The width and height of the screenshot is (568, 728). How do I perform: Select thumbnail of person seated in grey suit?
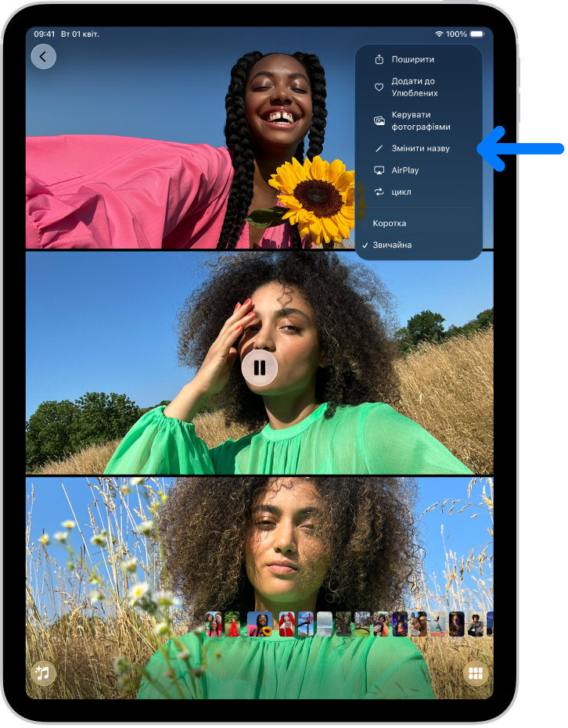[475, 623]
